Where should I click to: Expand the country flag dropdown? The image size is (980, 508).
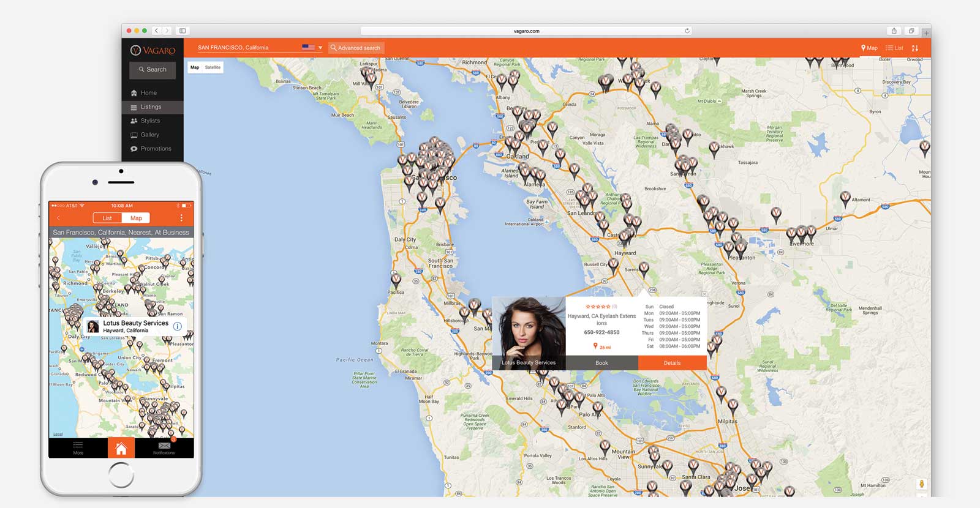(312, 47)
